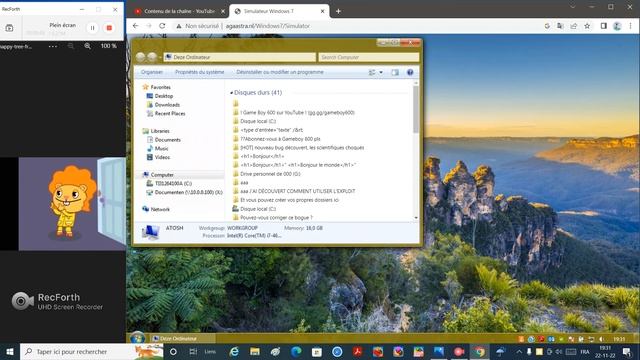This screenshot has height=360, width=640.
Task: Select the Documenten network drive
Action: (x=188, y=192)
